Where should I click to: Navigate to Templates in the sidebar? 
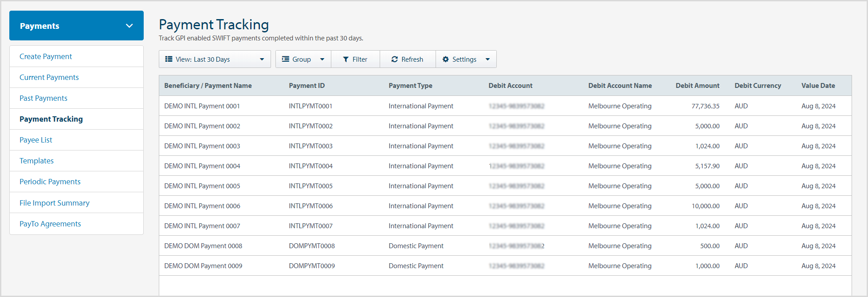click(36, 161)
